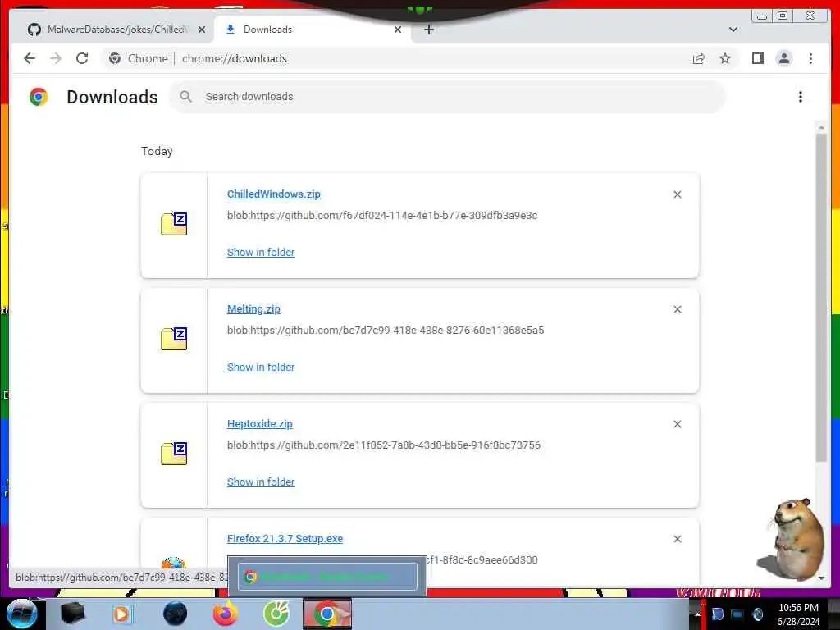This screenshot has width=840, height=630.
Task: Click the scrollbar down arrow
Action: (821, 578)
